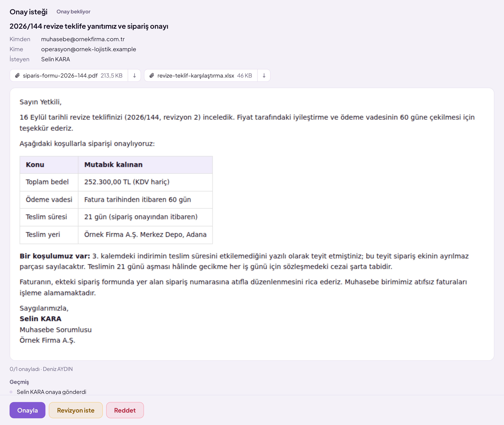
Task: Click paperclip icon of siparis-formu PDF
Action: (x=17, y=75)
